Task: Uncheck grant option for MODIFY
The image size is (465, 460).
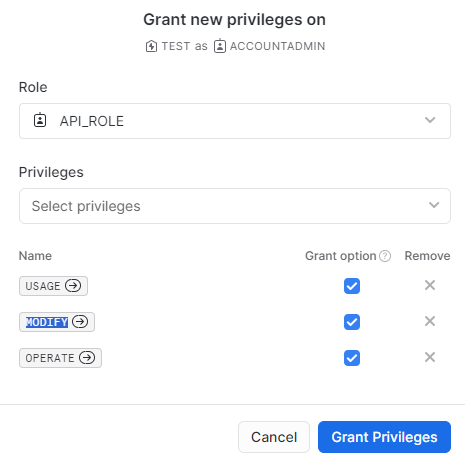Action: pyautogui.click(x=352, y=322)
